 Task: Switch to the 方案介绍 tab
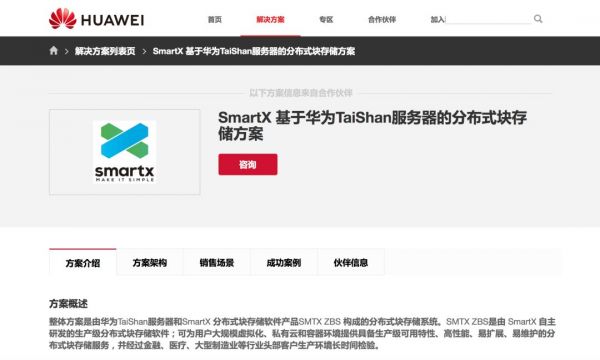(x=83, y=263)
